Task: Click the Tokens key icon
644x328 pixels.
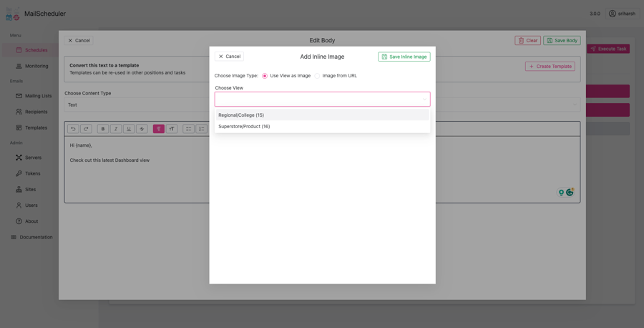Action: coord(19,173)
